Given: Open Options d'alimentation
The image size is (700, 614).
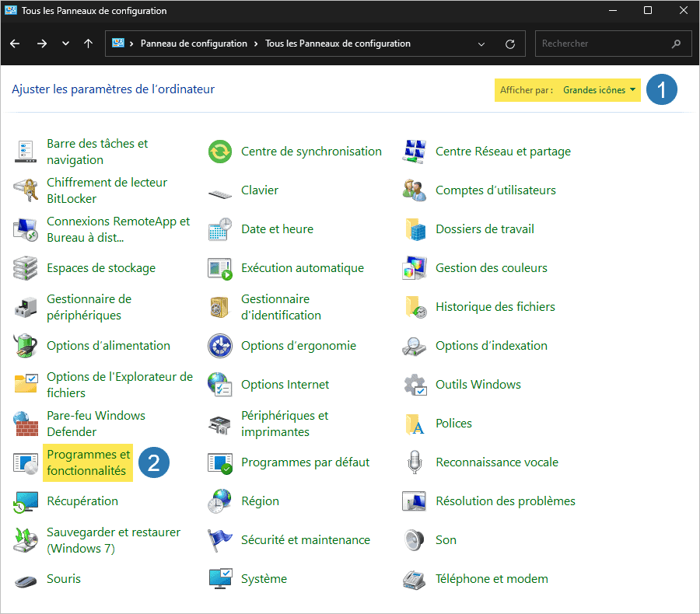Looking at the screenshot, I should (108, 345).
